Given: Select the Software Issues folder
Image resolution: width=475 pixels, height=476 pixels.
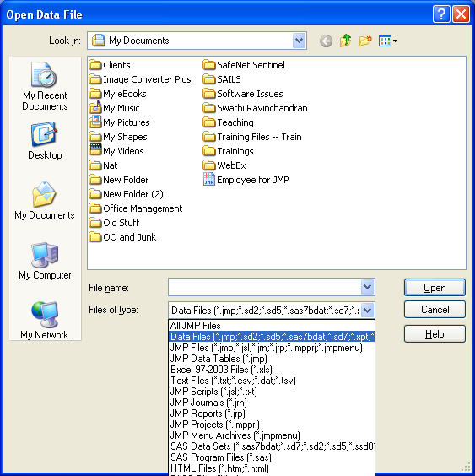Looking at the screenshot, I should coord(243,94).
